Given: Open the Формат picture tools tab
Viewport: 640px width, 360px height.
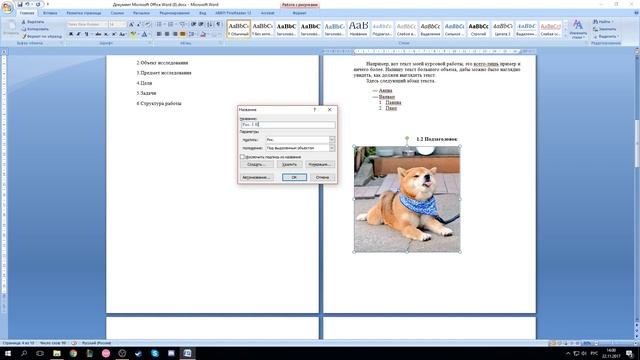Looking at the screenshot, I should [x=299, y=13].
